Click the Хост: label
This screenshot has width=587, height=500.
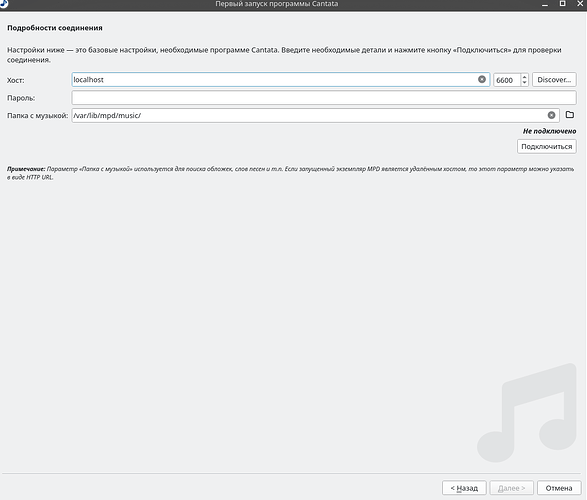[x=16, y=80]
